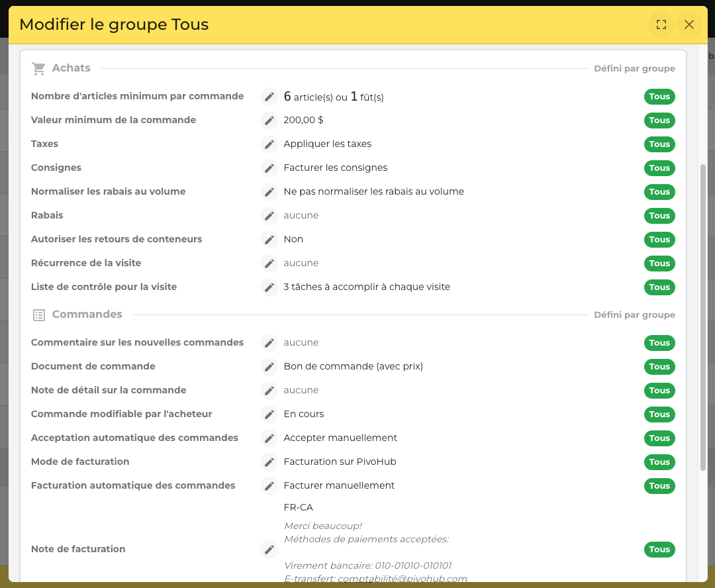This screenshot has height=588, width=715.
Task: Open editor for Rabais row
Action: click(269, 215)
